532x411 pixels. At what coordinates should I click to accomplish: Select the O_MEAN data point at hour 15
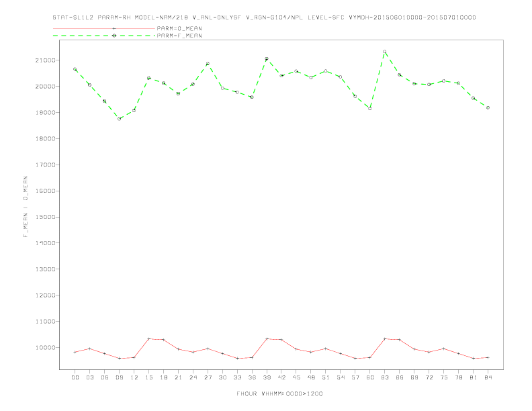pyautogui.click(x=148, y=338)
